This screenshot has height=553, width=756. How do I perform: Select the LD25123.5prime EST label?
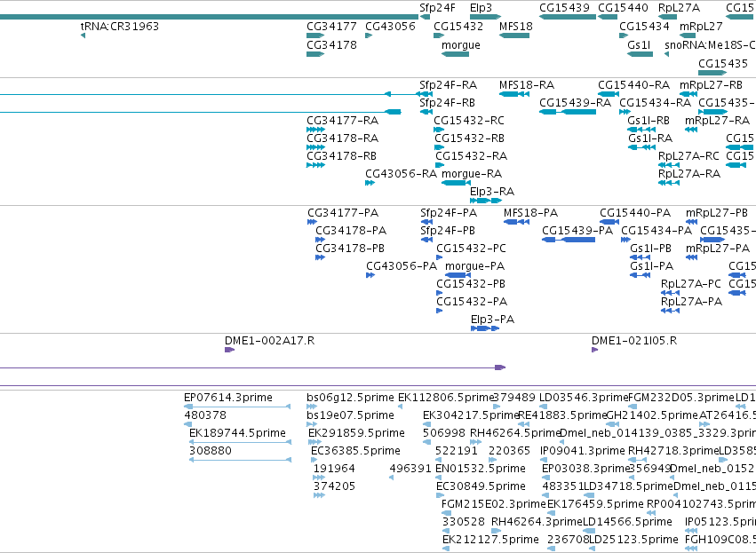coord(634,540)
